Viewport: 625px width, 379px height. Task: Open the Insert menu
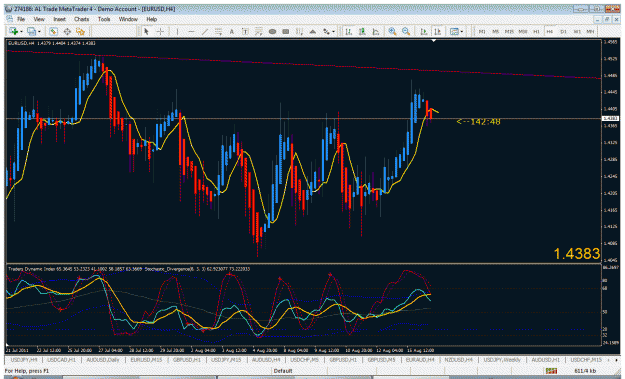click(x=59, y=19)
